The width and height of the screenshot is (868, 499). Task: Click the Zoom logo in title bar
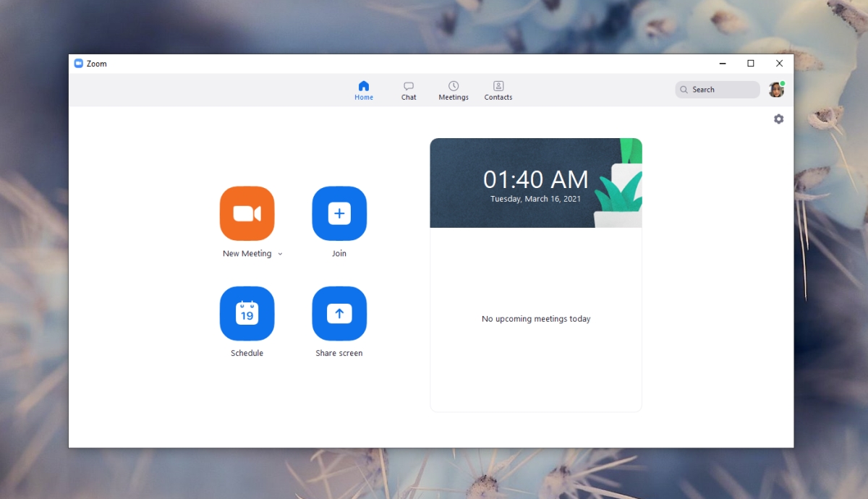79,64
